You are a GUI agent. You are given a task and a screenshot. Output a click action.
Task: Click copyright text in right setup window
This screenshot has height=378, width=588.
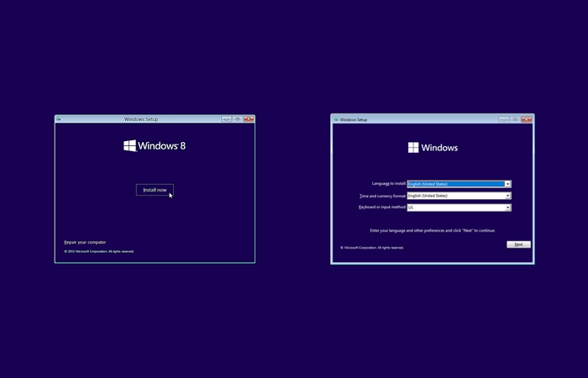click(372, 248)
